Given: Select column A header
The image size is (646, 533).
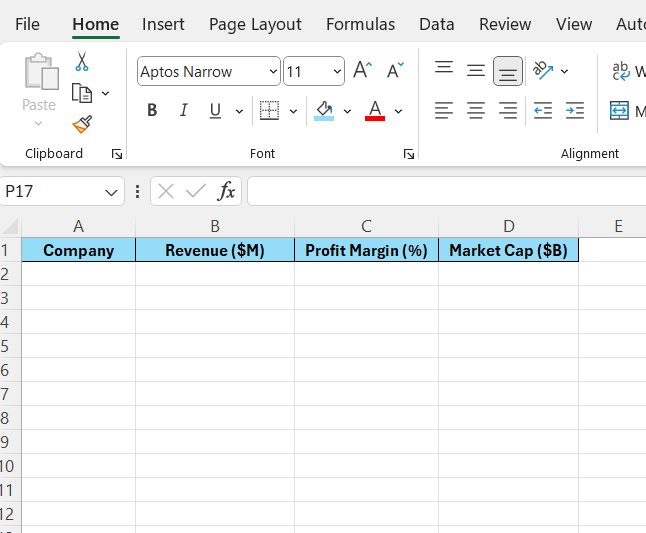Looking at the screenshot, I should pos(78,226).
